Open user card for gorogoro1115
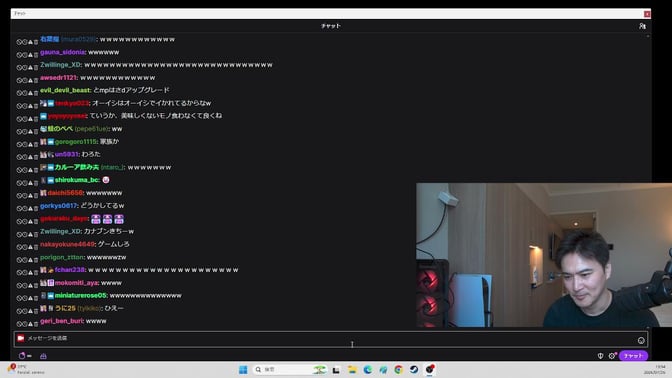672x378 pixels. (76, 142)
